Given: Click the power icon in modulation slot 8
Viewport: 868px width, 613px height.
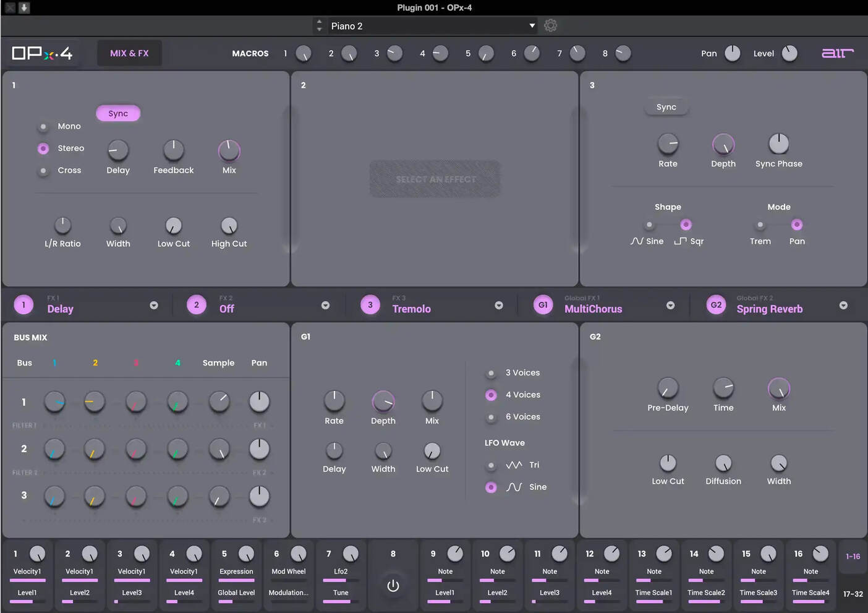Looking at the screenshot, I should (x=393, y=585).
